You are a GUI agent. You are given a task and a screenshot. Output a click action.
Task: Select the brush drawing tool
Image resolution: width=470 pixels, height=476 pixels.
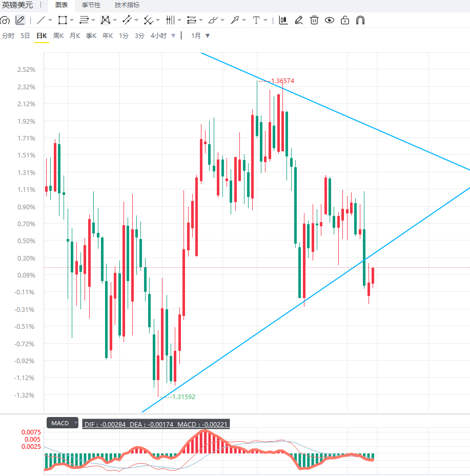213,21
